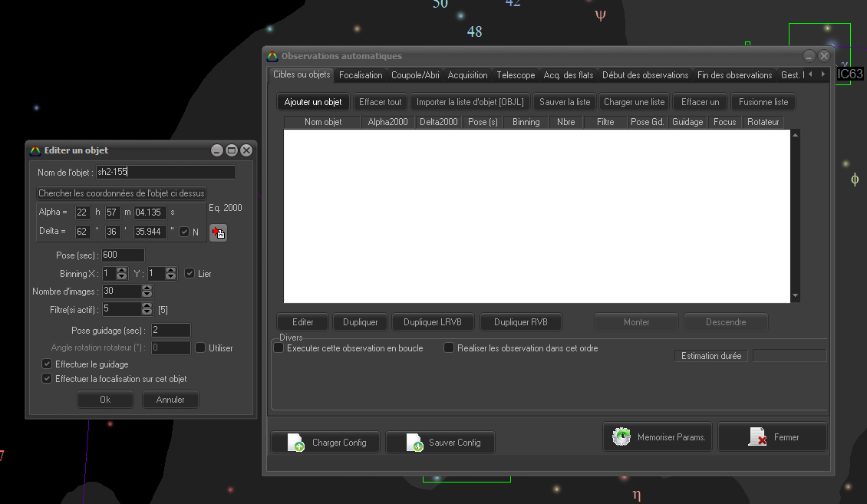Click the Pose guidage (sec) field
The width and height of the screenshot is (867, 504).
point(171,330)
